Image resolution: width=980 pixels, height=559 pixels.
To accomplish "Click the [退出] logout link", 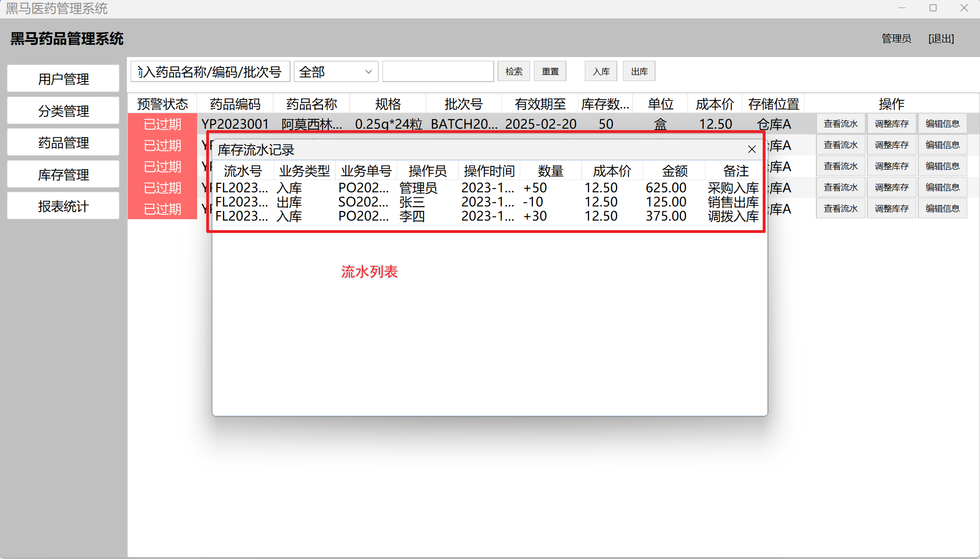I will point(941,39).
